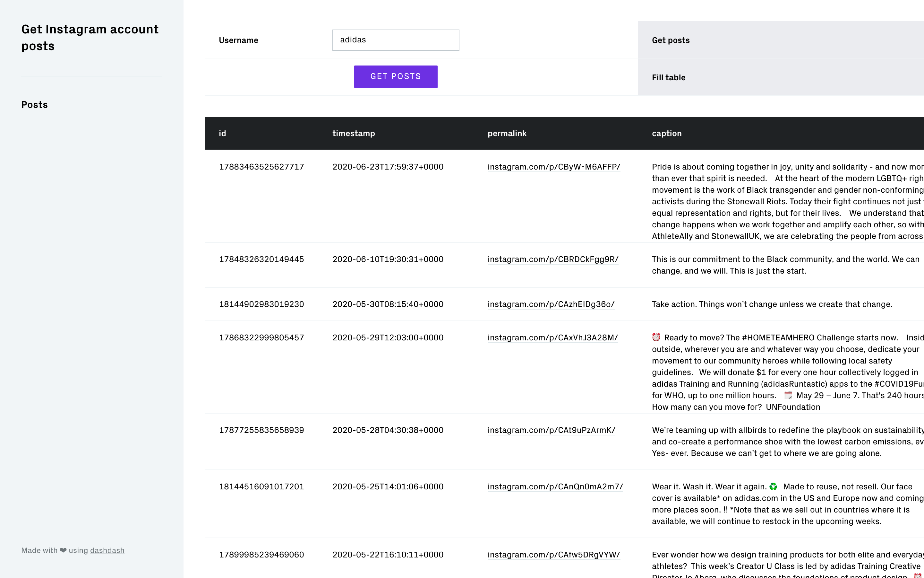Click caption 'Take action. Things won't change'
The image size is (924, 578).
(772, 304)
